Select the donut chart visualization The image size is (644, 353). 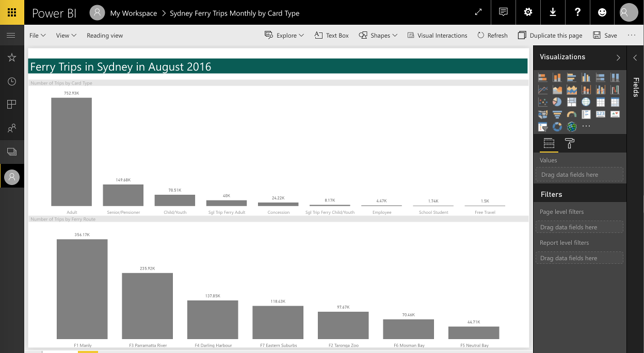coord(557,127)
